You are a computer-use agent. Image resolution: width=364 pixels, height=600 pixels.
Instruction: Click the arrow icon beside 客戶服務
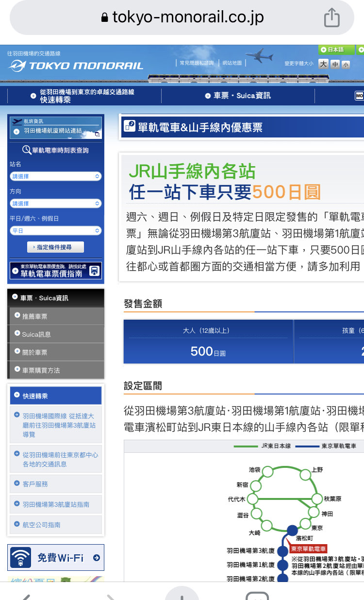(17, 483)
